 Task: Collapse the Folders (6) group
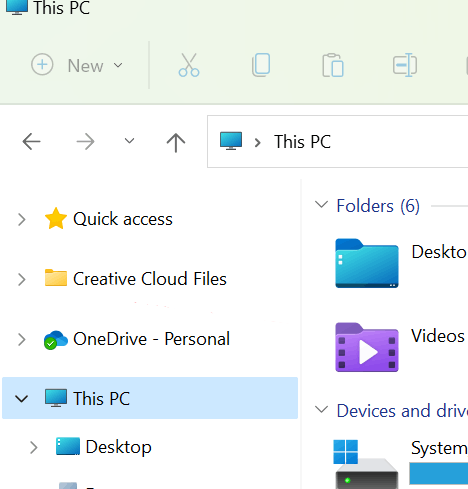tap(322, 204)
